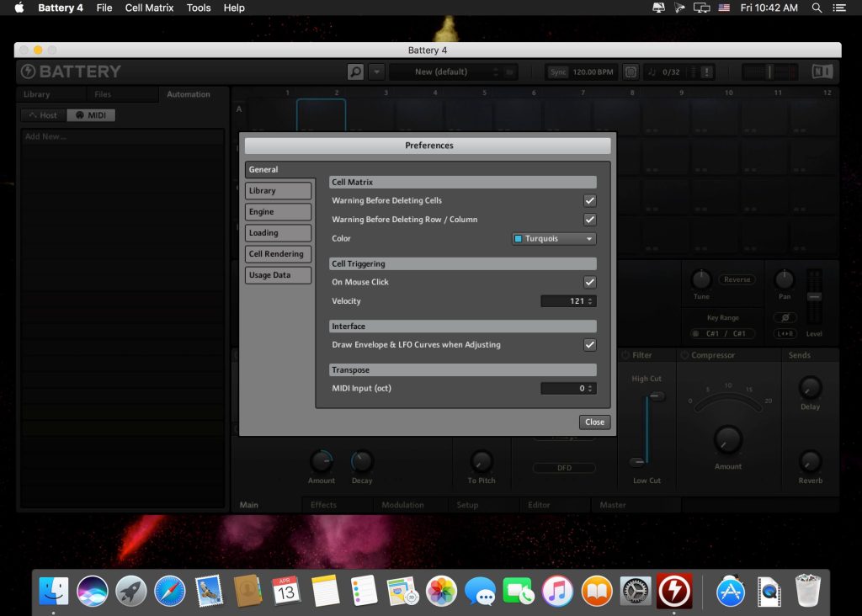Screen dimensions: 862x616
Task: Toggle Draw Envelope & LFO Curves when Adjusting
Action: 589,345
